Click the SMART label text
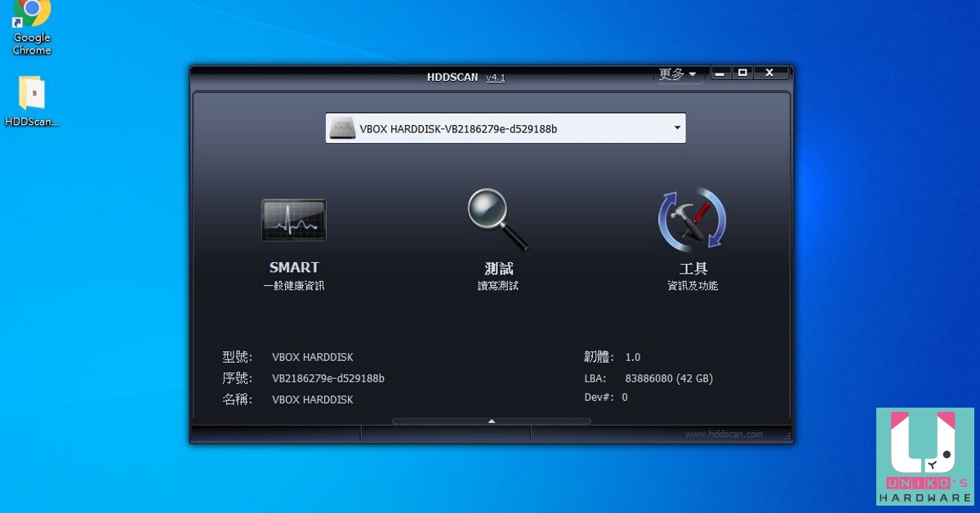Screen dimensions: 980x513 [294, 267]
